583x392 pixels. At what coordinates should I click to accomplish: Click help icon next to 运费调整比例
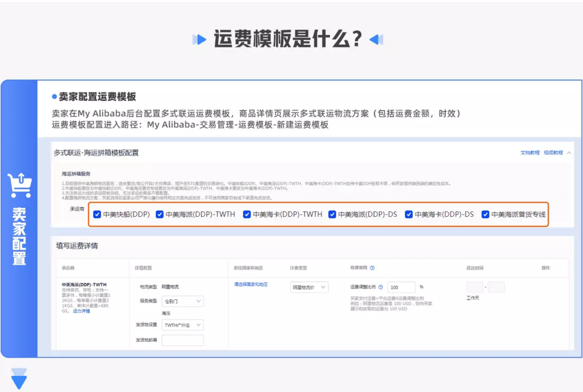point(381,287)
